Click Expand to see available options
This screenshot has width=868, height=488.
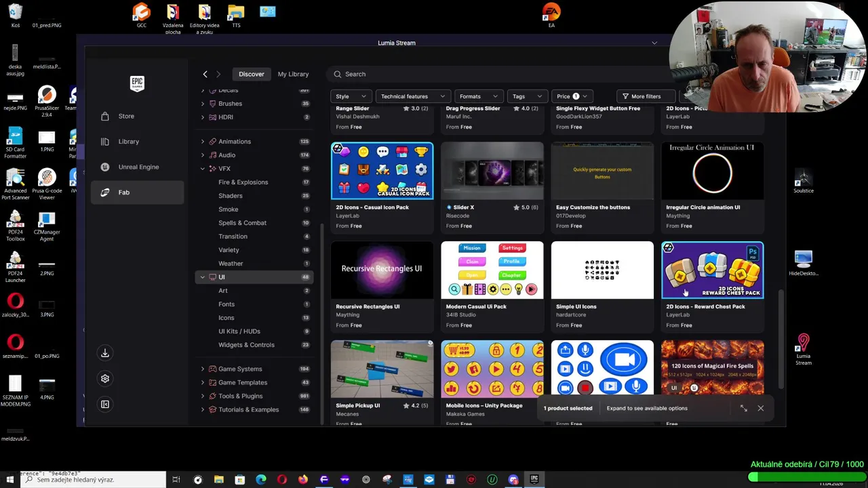pyautogui.click(x=647, y=408)
